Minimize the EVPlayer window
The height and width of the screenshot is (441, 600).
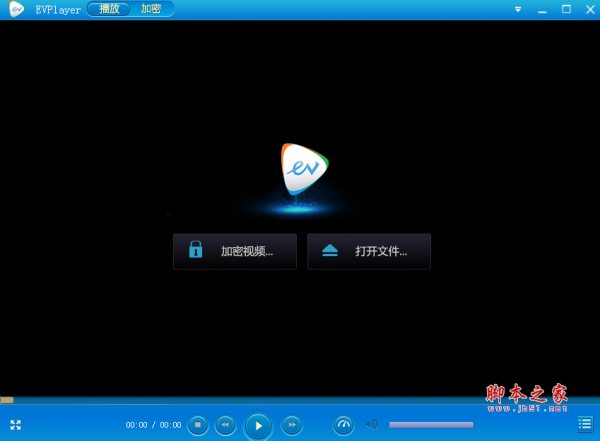click(542, 10)
